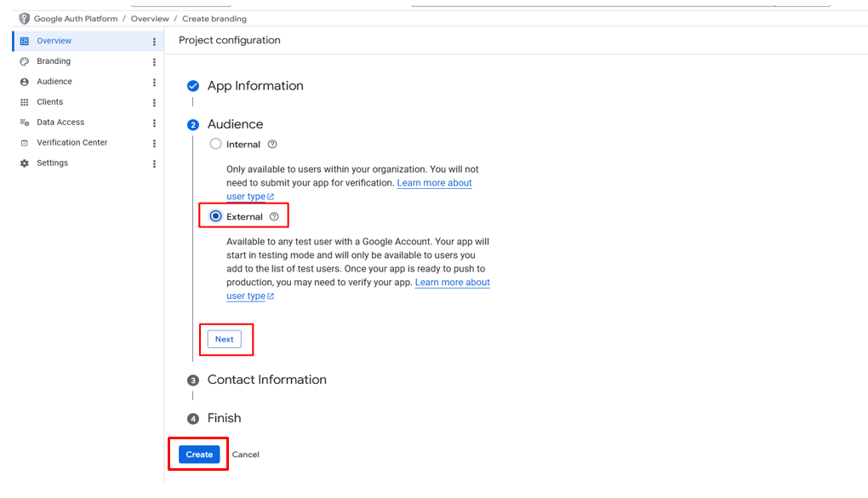
Task: Open the Data Access sidebar item
Action: pos(60,123)
